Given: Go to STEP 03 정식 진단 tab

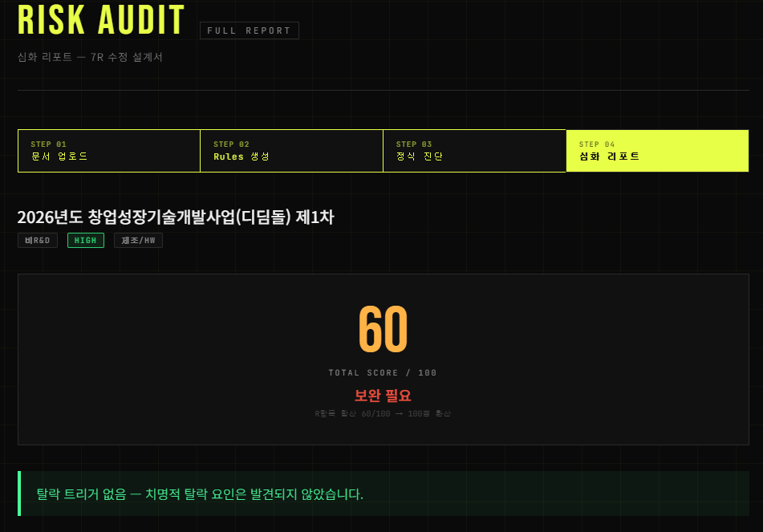Looking at the screenshot, I should pyautogui.click(x=474, y=151).
